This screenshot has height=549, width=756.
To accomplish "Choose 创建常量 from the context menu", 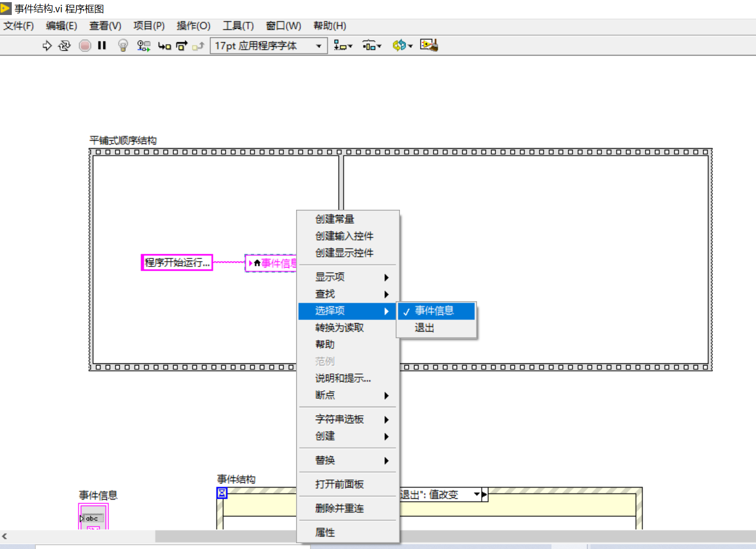I will (x=348, y=219).
